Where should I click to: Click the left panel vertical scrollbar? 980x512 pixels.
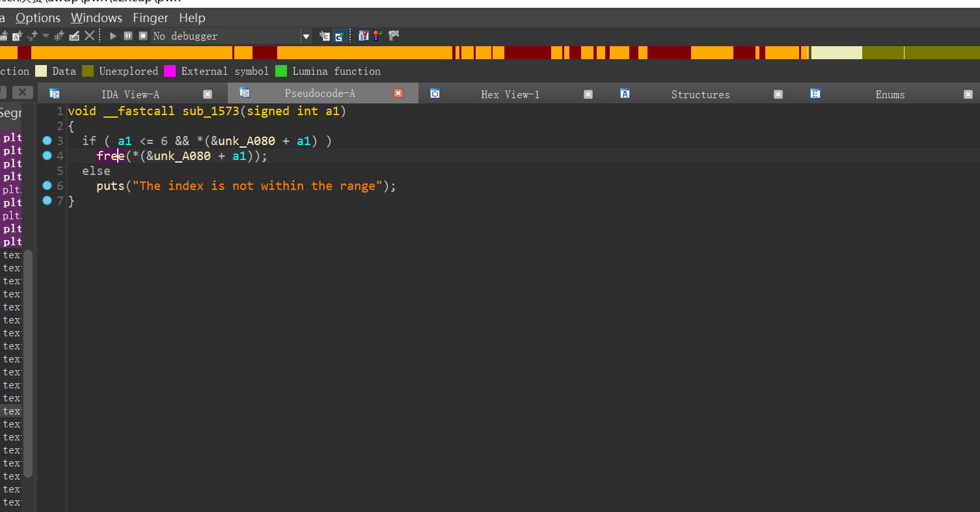(x=28, y=363)
